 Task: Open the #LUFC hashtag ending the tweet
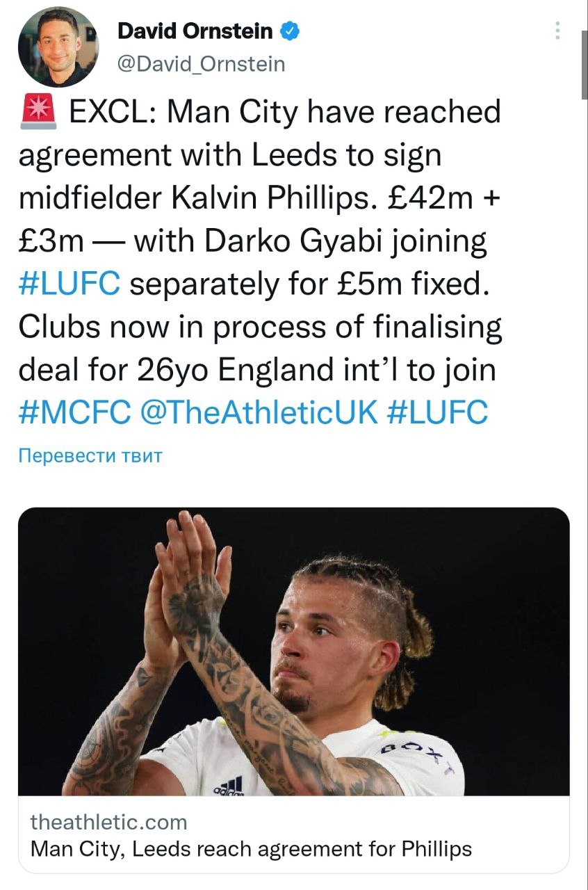tap(437, 412)
